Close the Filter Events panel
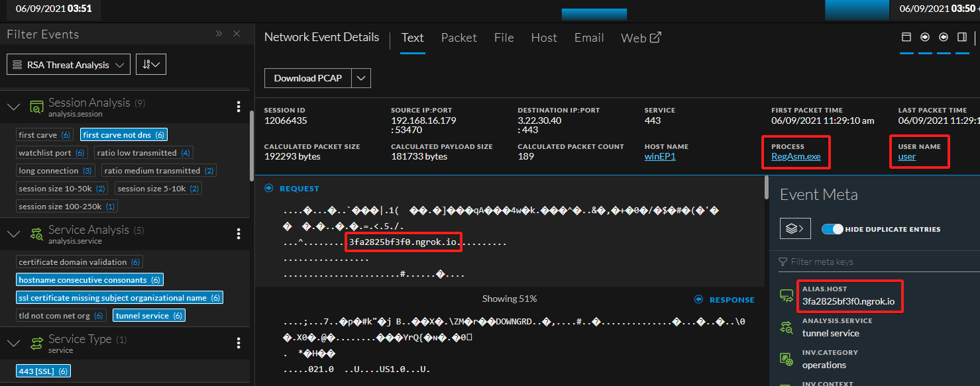This screenshot has width=980, height=386. [237, 34]
